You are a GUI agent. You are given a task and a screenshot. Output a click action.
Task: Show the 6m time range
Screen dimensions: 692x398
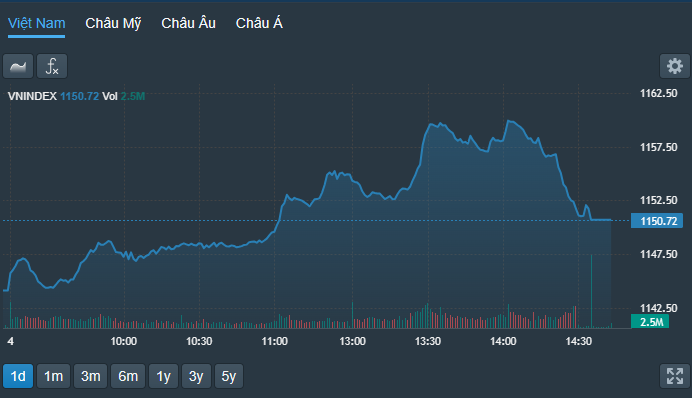click(128, 376)
